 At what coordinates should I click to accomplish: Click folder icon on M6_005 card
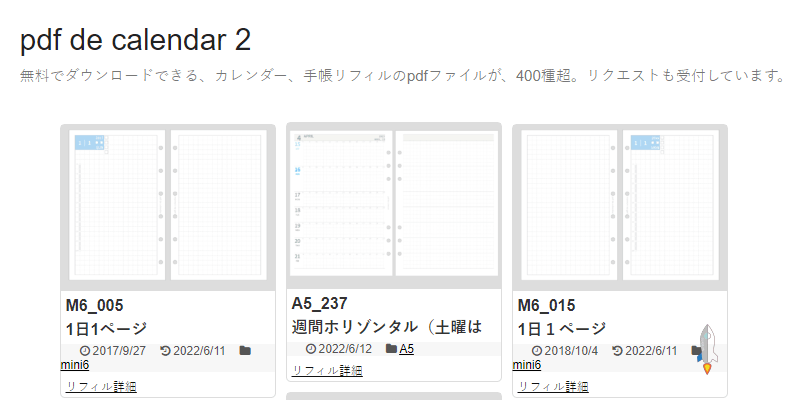tap(245, 351)
